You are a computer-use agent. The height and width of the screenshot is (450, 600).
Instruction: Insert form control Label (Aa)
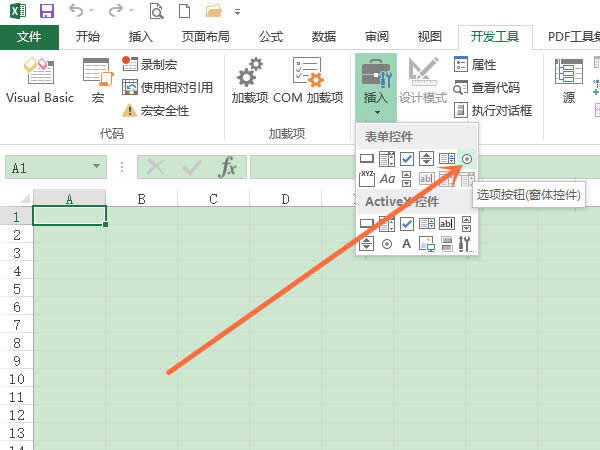tap(387, 179)
